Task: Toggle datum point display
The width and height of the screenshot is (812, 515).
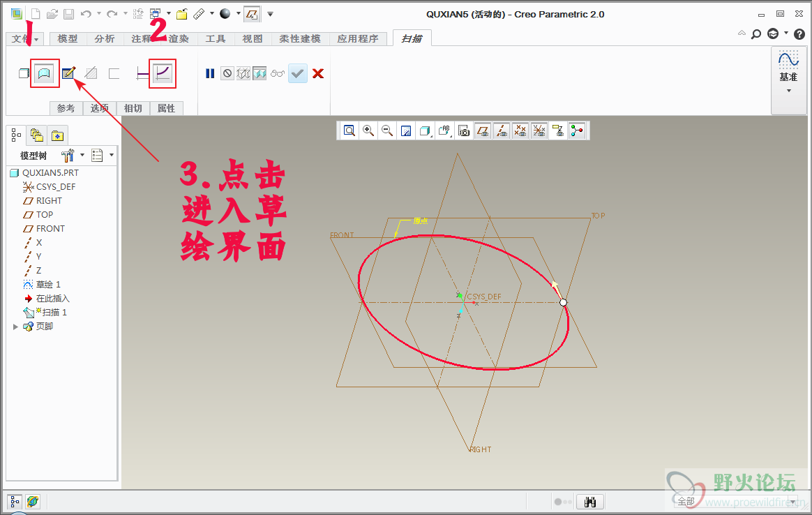Action: pos(520,130)
